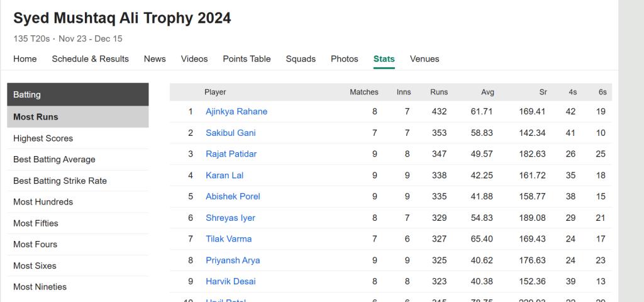
Task: Click the 6s column header
Action: 602,92
